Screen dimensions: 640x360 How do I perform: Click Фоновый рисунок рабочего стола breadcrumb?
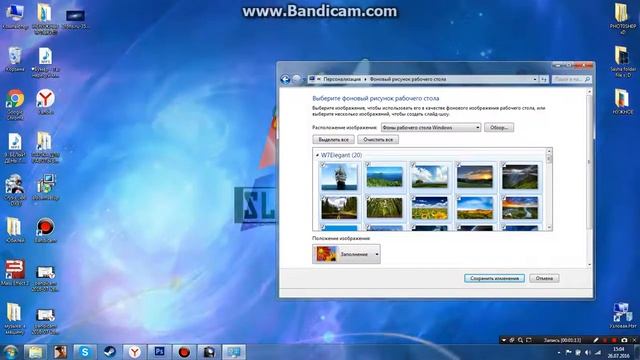coord(408,79)
